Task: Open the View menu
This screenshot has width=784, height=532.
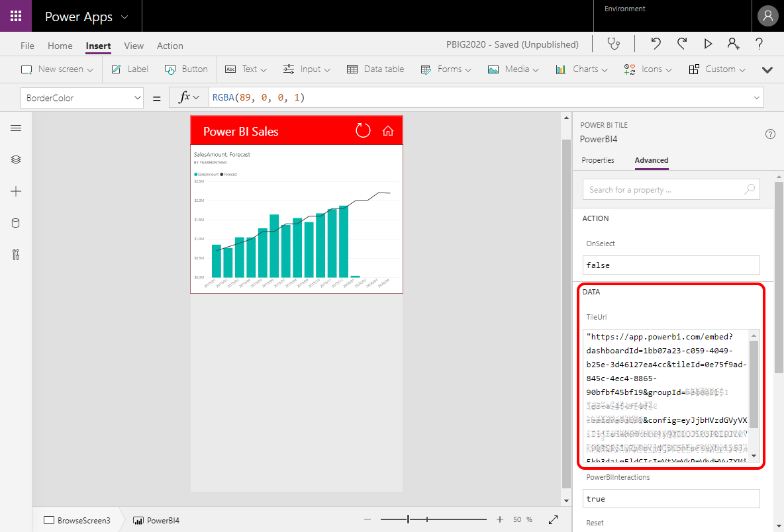Action: 134,46
